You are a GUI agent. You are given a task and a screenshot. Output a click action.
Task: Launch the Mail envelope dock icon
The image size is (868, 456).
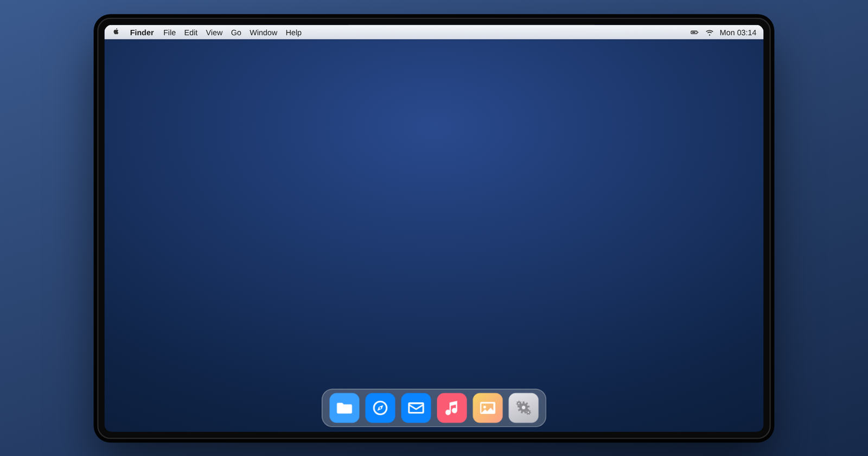pos(416,408)
